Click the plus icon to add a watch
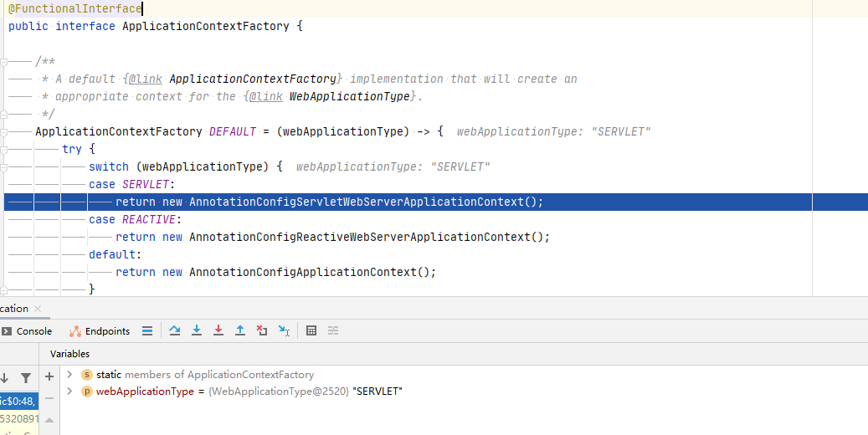The width and height of the screenshot is (868, 435). [x=49, y=377]
